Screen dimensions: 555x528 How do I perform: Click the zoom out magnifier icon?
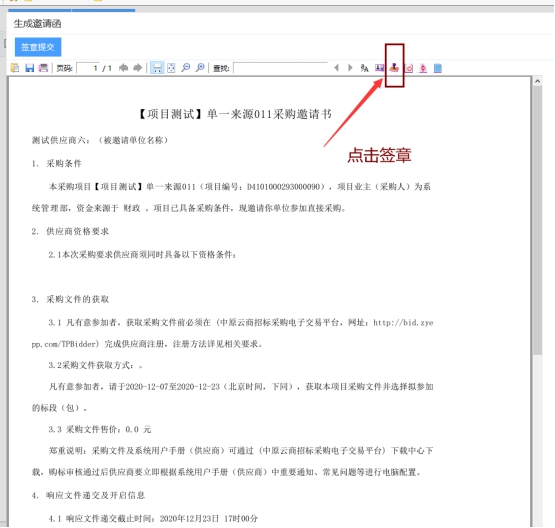click(185, 68)
